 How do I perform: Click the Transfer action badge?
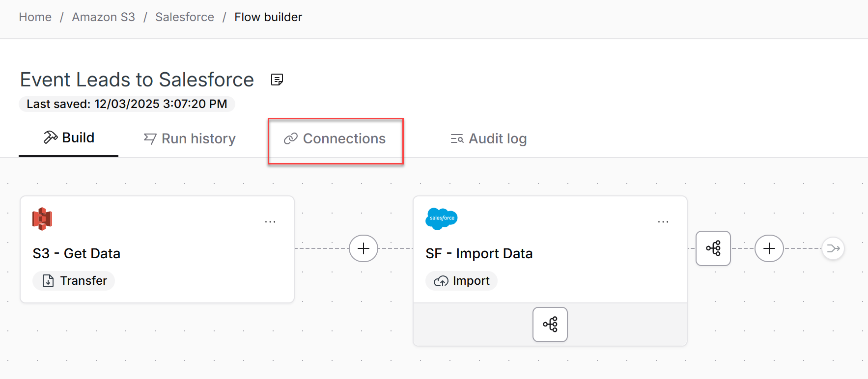pyautogui.click(x=74, y=281)
